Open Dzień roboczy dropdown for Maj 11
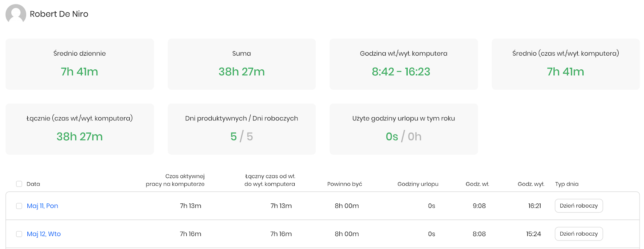 pyautogui.click(x=579, y=206)
